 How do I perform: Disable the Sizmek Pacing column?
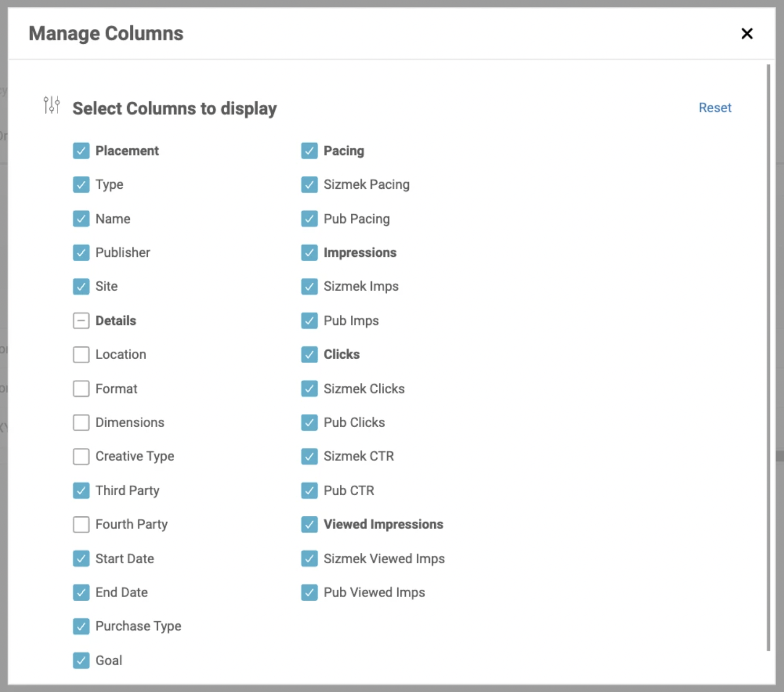coord(310,185)
